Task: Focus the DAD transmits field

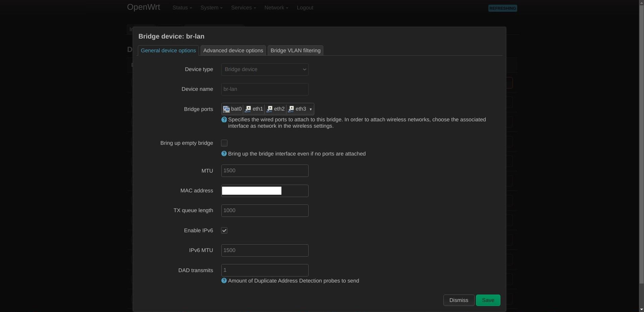Action: 265,270
